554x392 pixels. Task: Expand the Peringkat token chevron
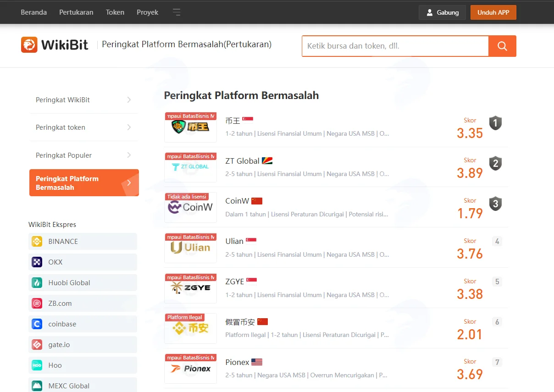129,127
